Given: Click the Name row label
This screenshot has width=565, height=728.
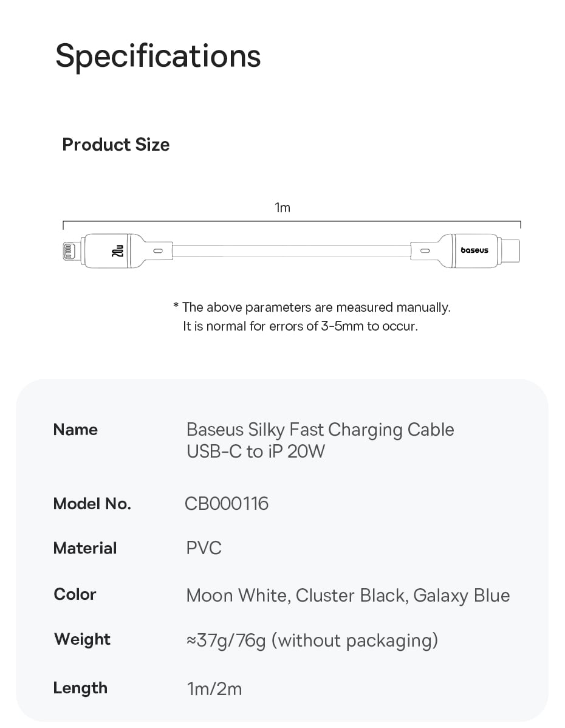Looking at the screenshot, I should (x=75, y=430).
